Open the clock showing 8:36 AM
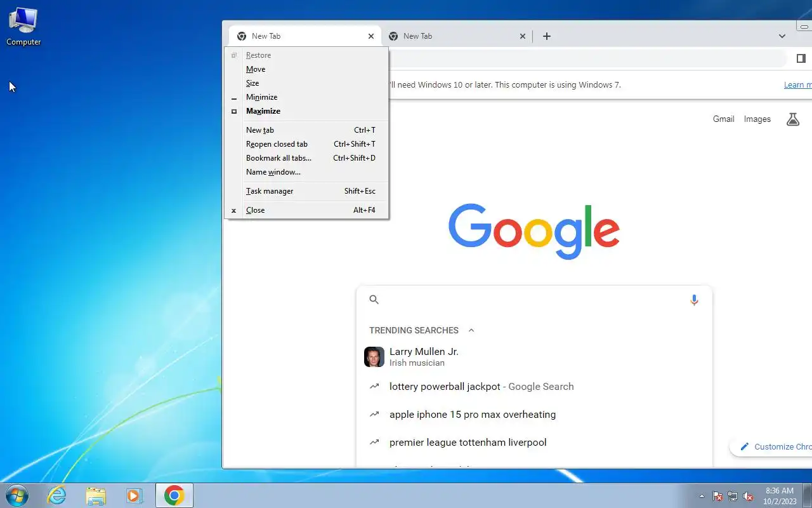 point(780,496)
